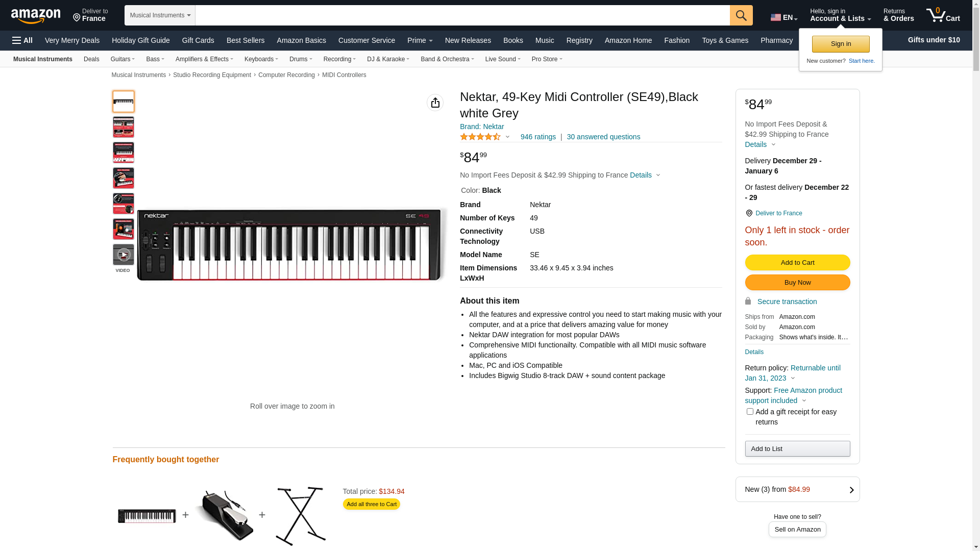Viewport: 980px width, 551px height.
Task: Click inside the search text field
Action: 462,15
